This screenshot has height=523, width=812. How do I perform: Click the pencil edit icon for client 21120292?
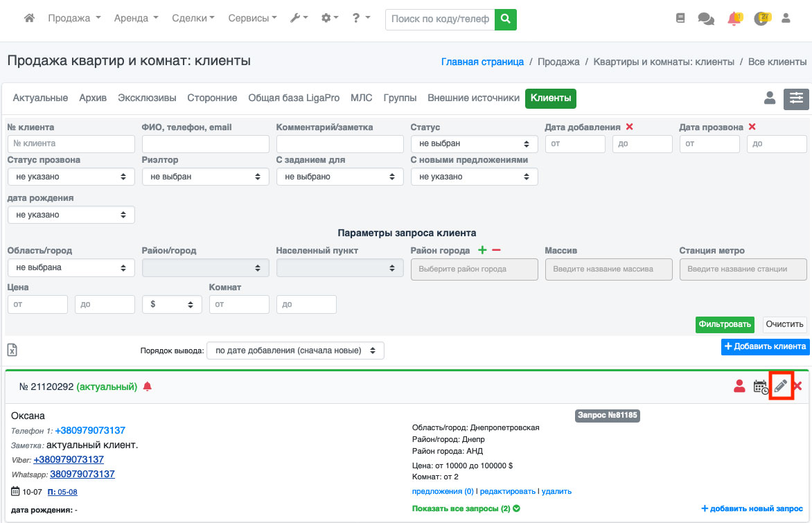781,386
